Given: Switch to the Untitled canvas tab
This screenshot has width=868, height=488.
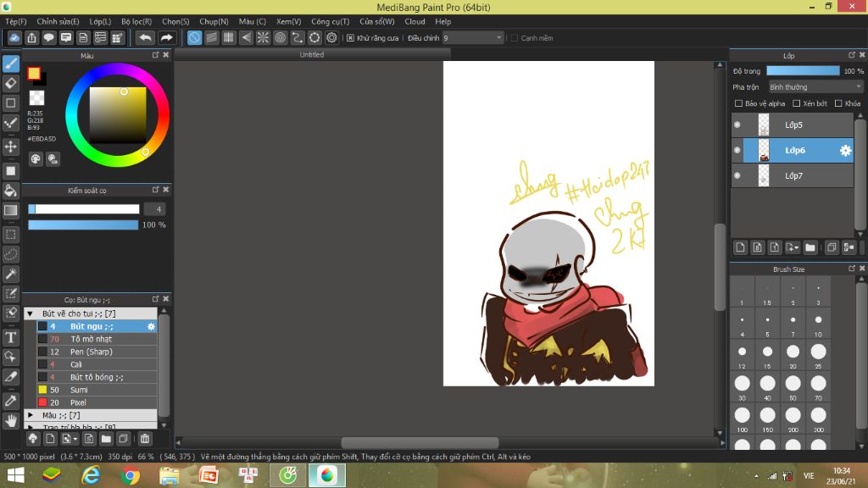Looking at the screenshot, I should (312, 55).
